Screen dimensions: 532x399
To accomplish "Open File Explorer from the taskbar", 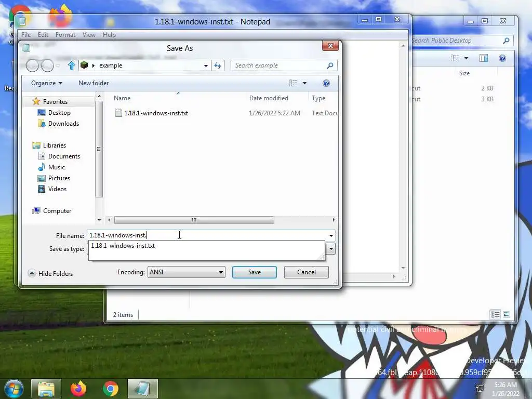I will click(x=46, y=389).
